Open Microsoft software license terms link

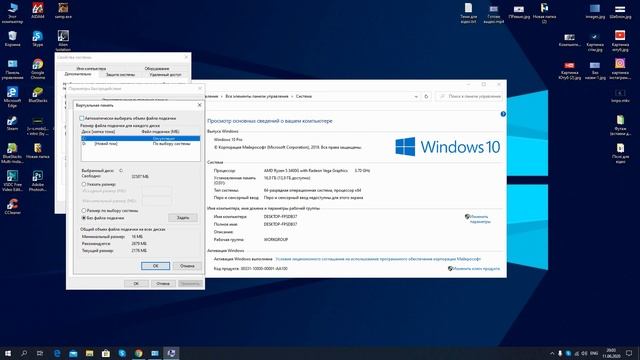(378, 259)
